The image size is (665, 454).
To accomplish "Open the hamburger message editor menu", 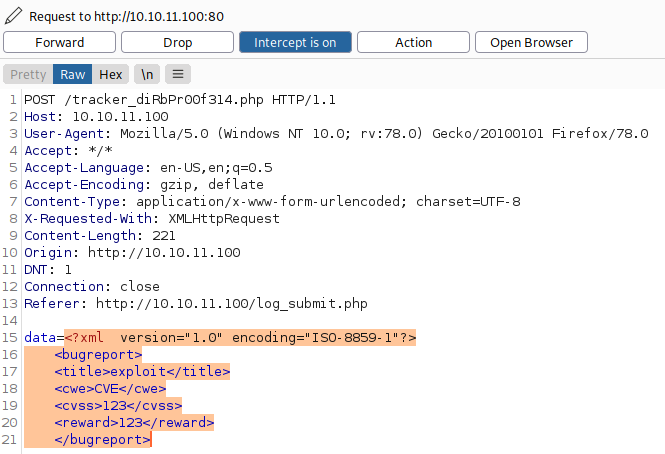I will (x=177, y=74).
